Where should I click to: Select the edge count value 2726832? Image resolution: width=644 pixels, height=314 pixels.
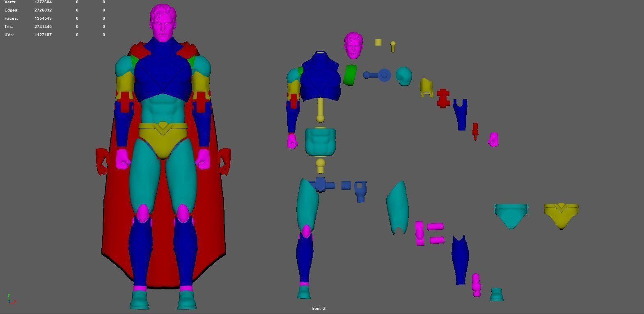click(x=43, y=10)
